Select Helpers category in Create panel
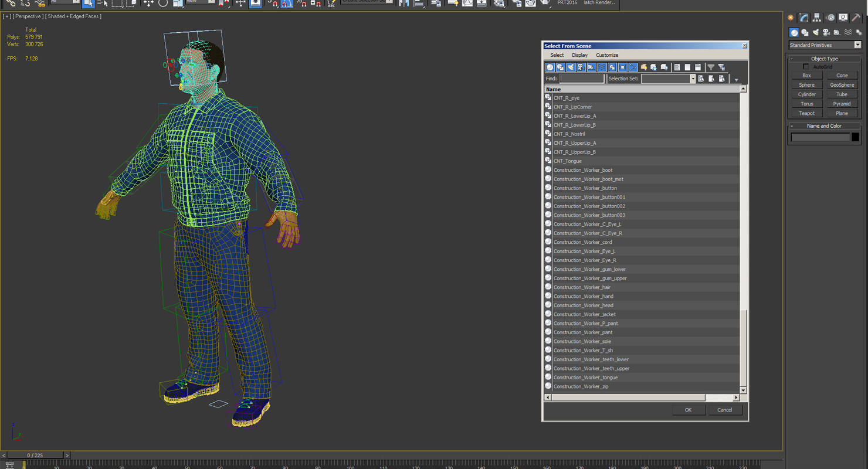 [837, 33]
